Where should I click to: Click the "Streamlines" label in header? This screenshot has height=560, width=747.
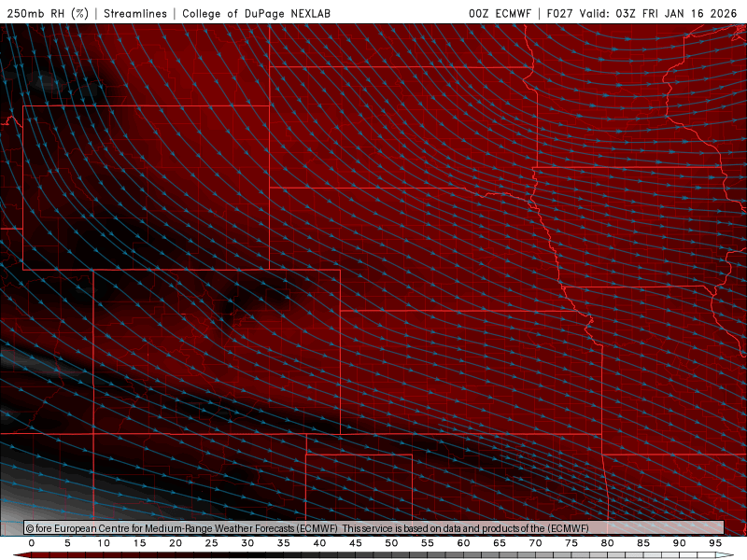(135, 13)
